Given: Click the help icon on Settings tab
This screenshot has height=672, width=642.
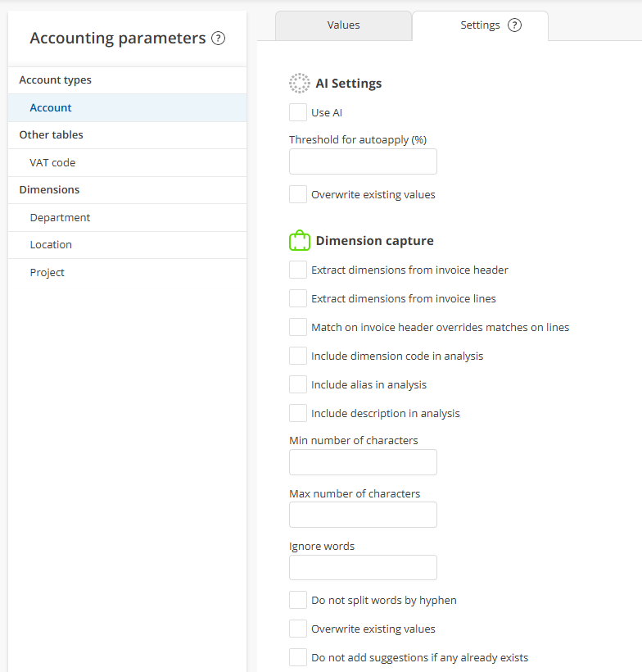Looking at the screenshot, I should [x=514, y=25].
